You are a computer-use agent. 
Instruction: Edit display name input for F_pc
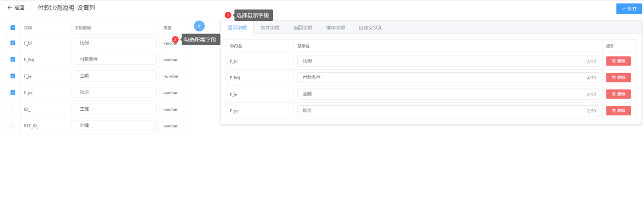(448, 111)
